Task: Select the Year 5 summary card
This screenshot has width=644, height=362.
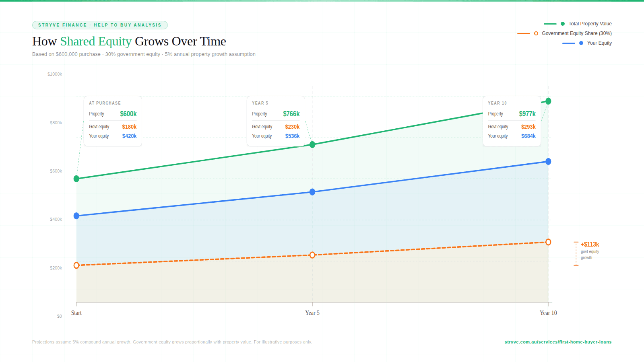Action: click(276, 121)
